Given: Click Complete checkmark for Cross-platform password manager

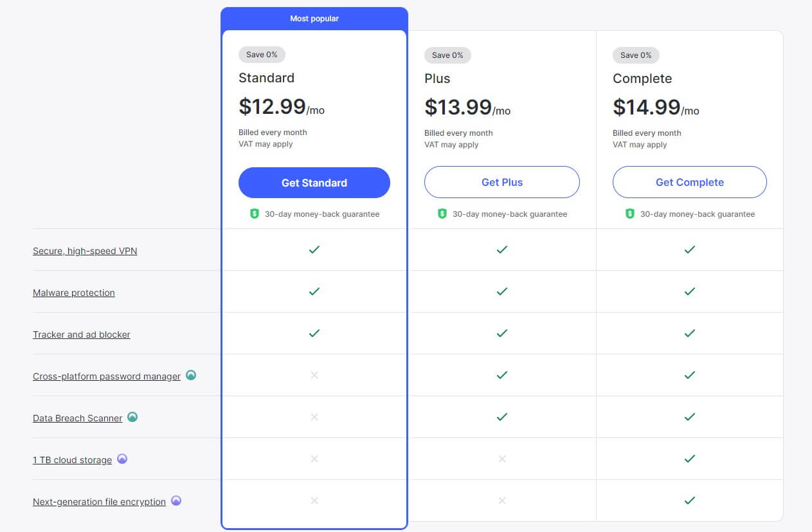Looking at the screenshot, I should coord(690,375).
